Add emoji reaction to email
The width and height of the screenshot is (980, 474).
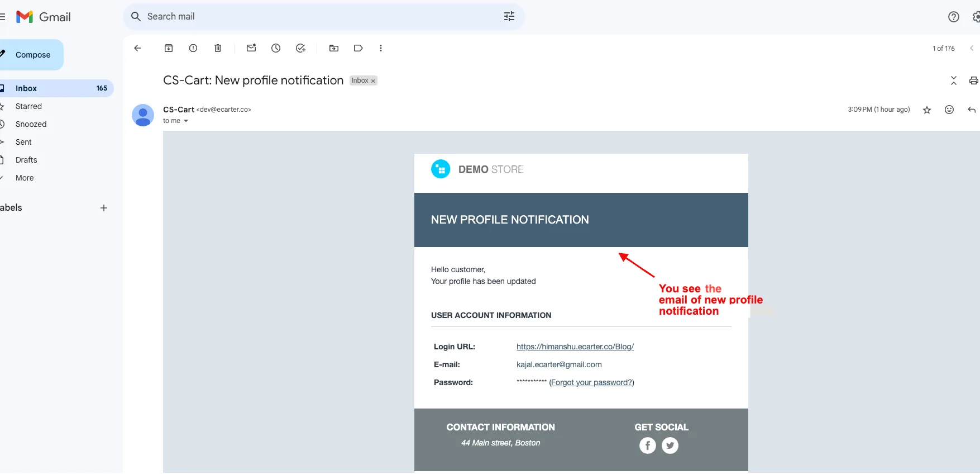[x=949, y=110]
